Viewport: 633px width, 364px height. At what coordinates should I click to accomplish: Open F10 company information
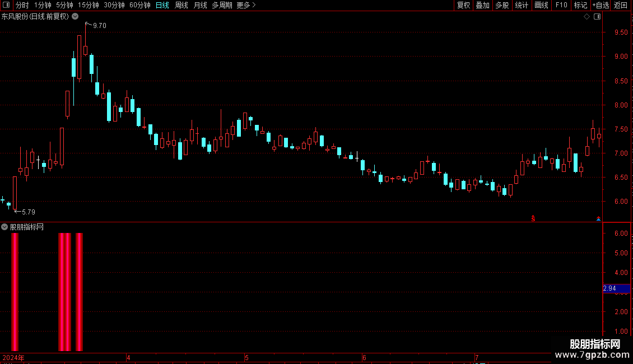[561, 5]
